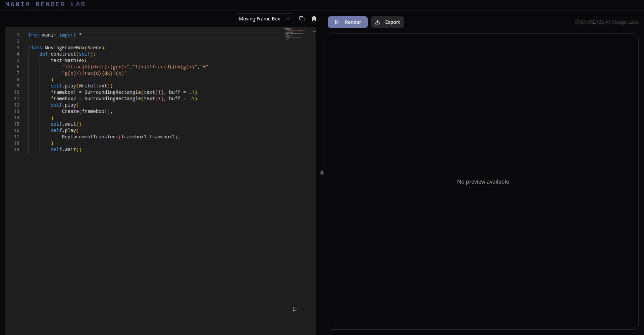Click the framebox1 SurroundingRectangle line
The image size is (644, 335).
(x=124, y=92)
